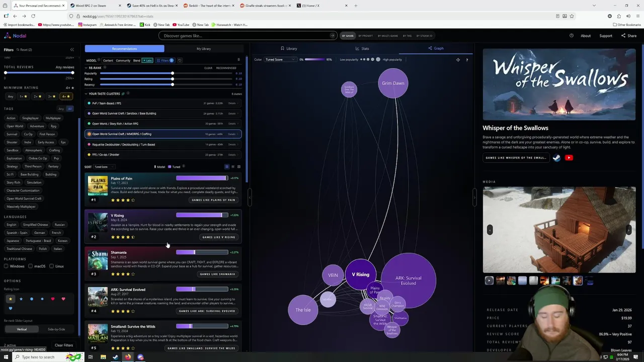Open the YouTube icon for Whisper of the Swallows

tap(569, 158)
